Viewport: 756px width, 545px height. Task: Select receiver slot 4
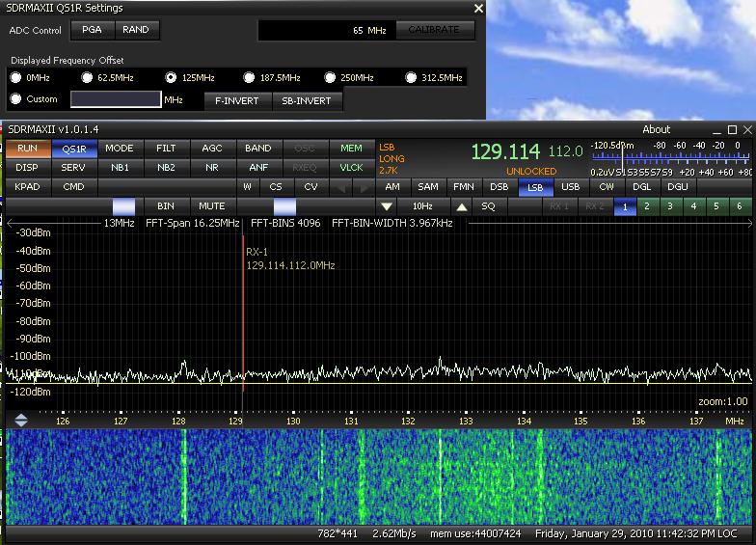pos(693,206)
